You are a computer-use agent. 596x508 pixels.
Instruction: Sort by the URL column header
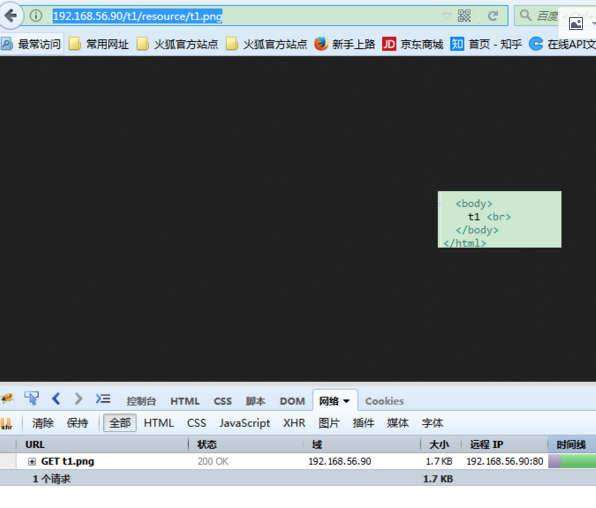103,444
